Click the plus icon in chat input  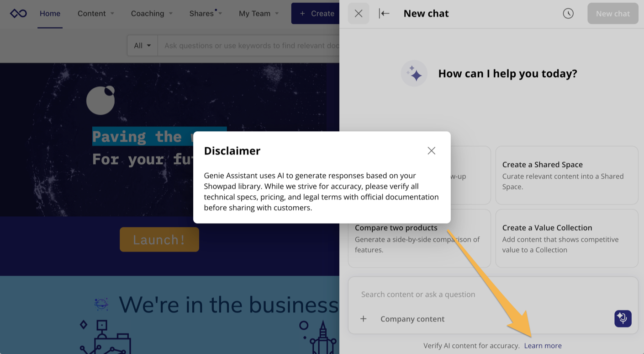pyautogui.click(x=364, y=319)
